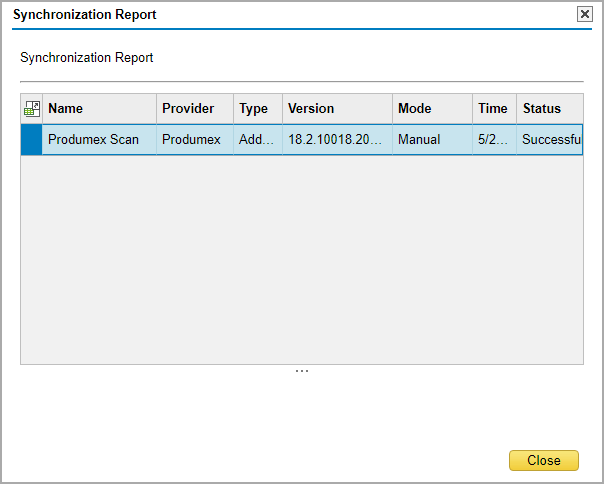
Task: Click the blue row selector of first row
Action: coord(31,140)
